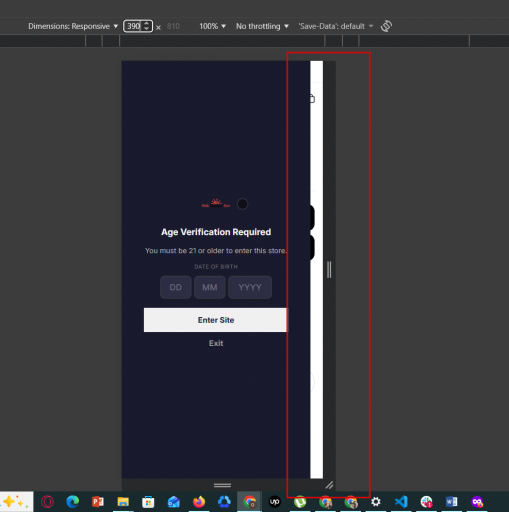Click the red sun logo above the heading
Image resolution: width=509 pixels, height=512 pixels.
click(x=216, y=203)
